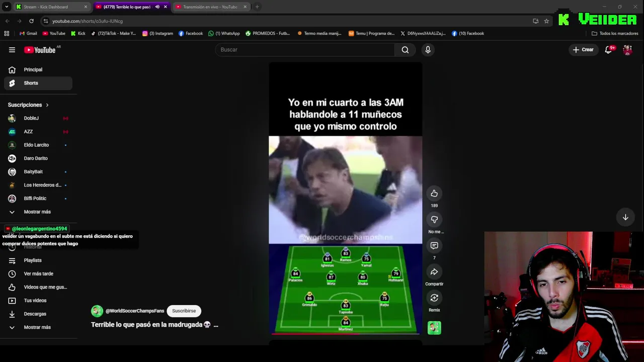Screen dimensions: 644x362
Task: Open Videos que me gustan
Action: [x=38, y=287]
